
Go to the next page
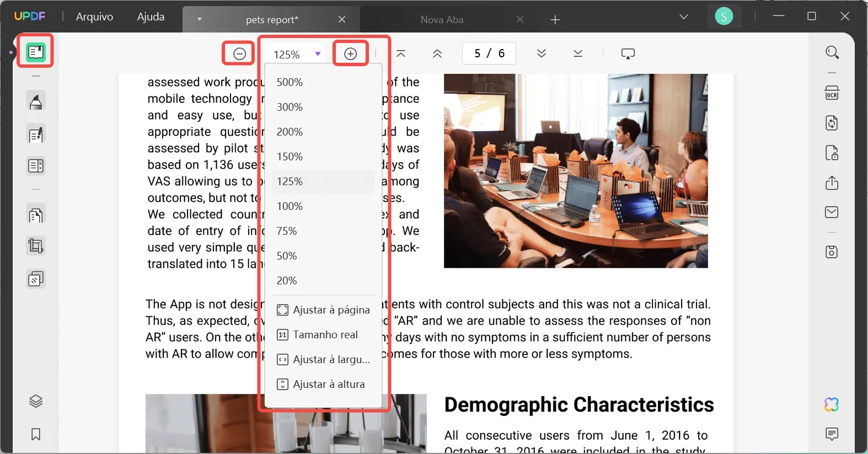[x=542, y=53]
